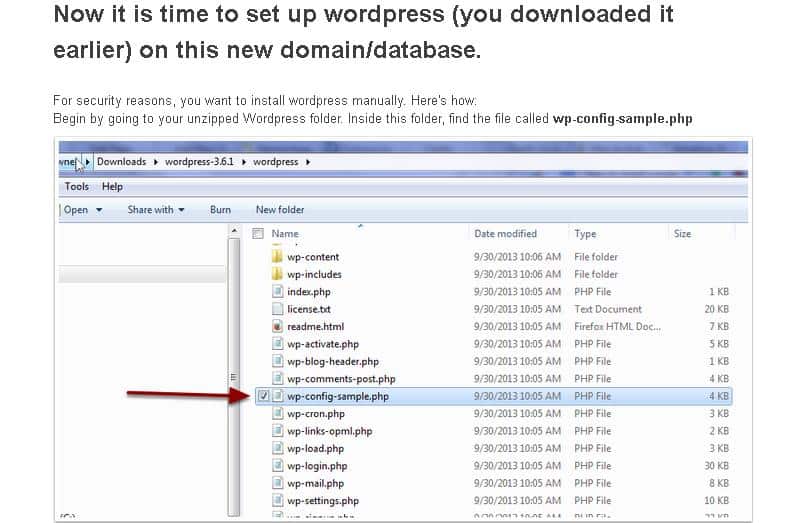This screenshot has width=801, height=523.
Task: Open the Tools menu
Action: tap(77, 186)
